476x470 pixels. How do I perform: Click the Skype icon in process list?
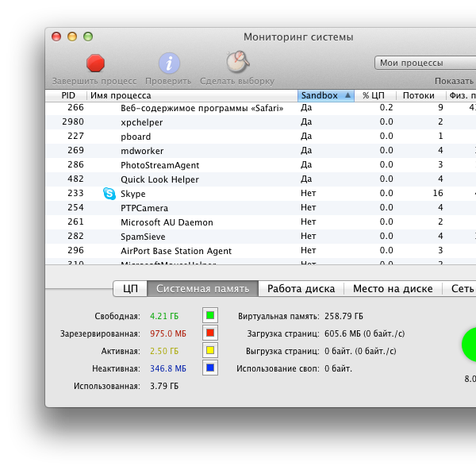click(109, 194)
